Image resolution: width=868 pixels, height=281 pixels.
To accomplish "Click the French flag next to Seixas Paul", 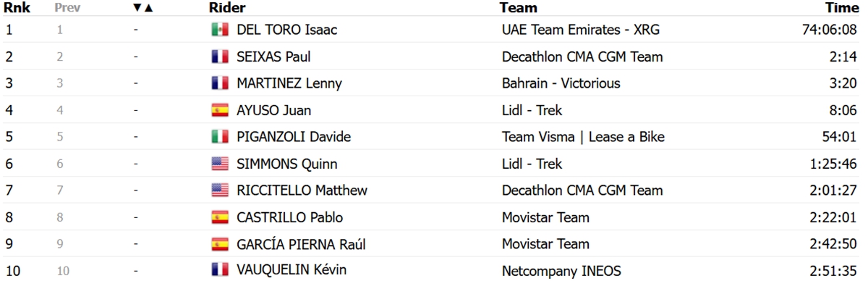I will point(220,56).
